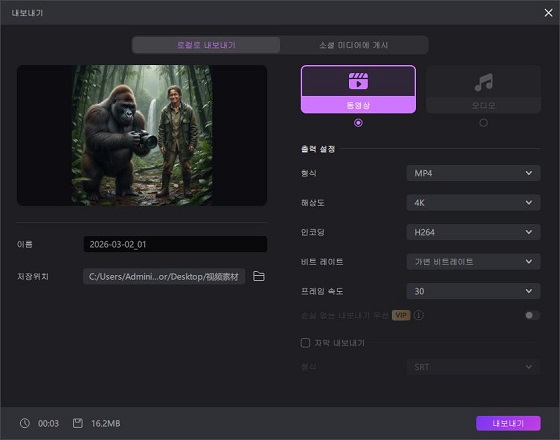The width and height of the screenshot is (560, 440).
Task: Click the clock duration icon at bottom
Action: click(x=25, y=423)
